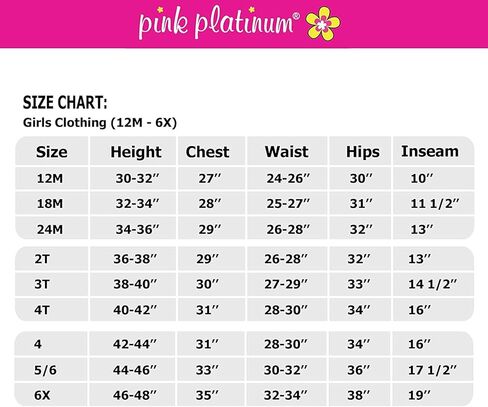Select the 12M size row label
This screenshot has height=407, width=488.
[x=50, y=179]
